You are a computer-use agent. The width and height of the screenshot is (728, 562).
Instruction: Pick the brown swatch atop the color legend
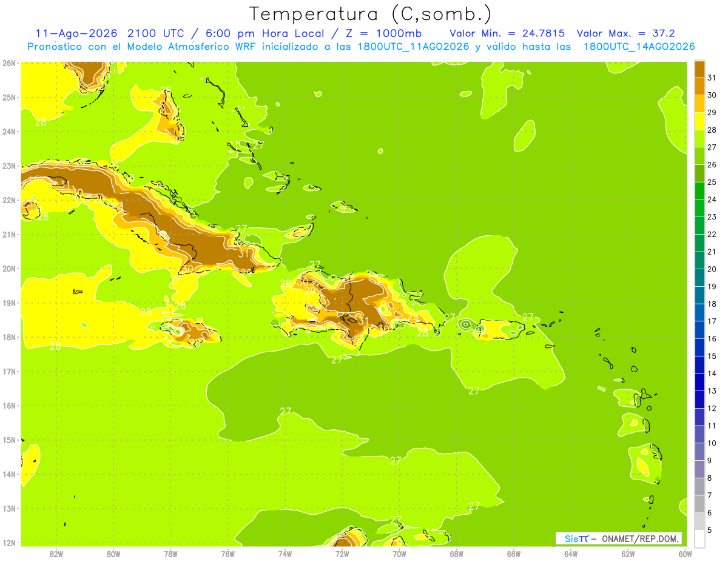tap(699, 69)
